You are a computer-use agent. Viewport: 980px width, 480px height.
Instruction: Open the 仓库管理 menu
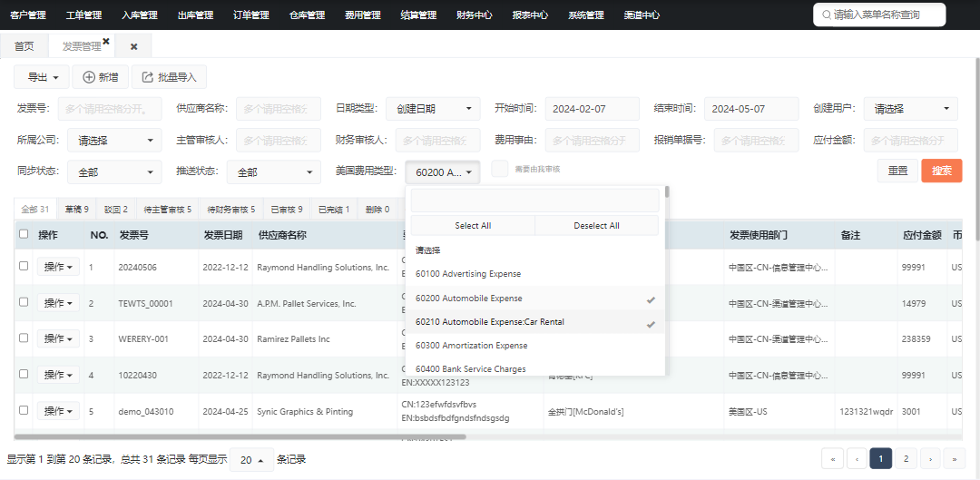tap(307, 15)
